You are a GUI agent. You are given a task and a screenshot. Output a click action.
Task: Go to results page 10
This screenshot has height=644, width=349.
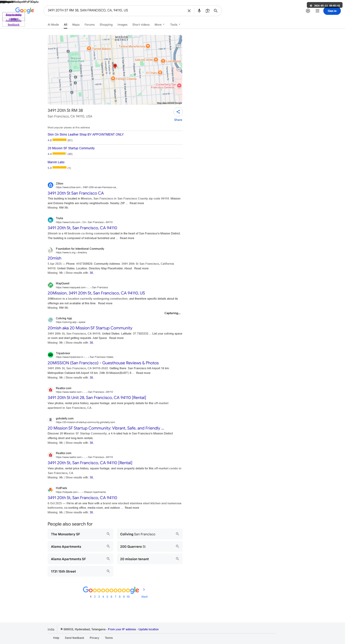click(x=128, y=597)
